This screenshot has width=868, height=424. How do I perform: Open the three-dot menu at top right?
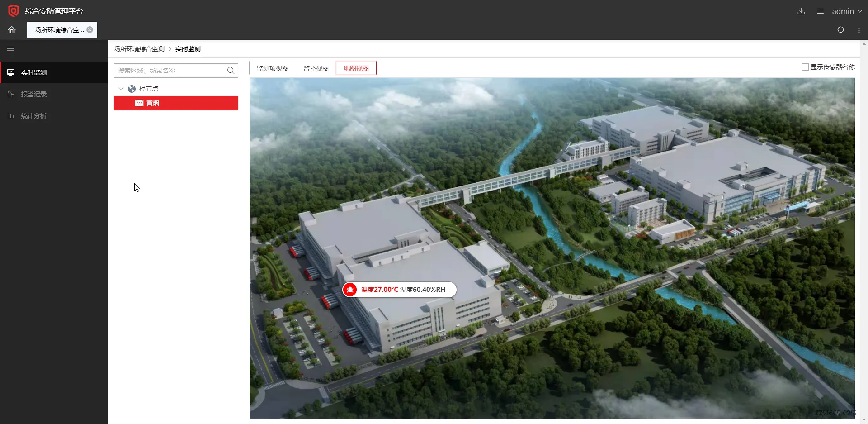click(859, 30)
